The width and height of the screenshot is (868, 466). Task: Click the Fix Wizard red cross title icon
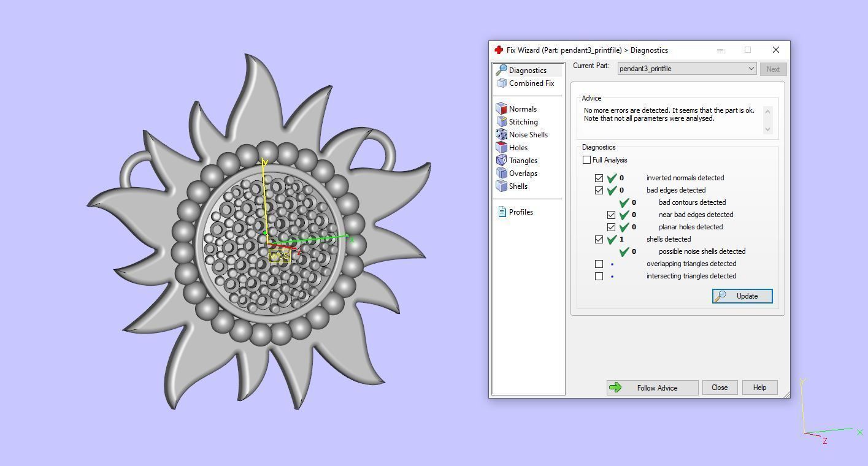[x=499, y=50]
